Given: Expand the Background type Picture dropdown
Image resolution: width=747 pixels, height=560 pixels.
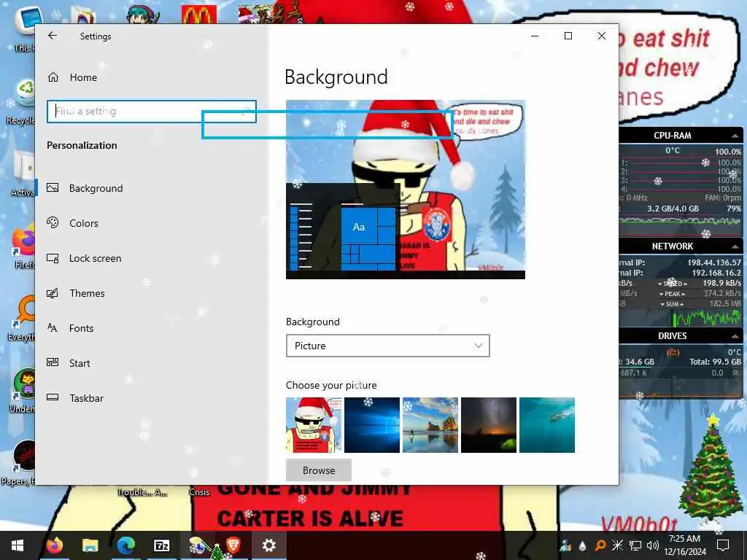Looking at the screenshot, I should coord(388,346).
